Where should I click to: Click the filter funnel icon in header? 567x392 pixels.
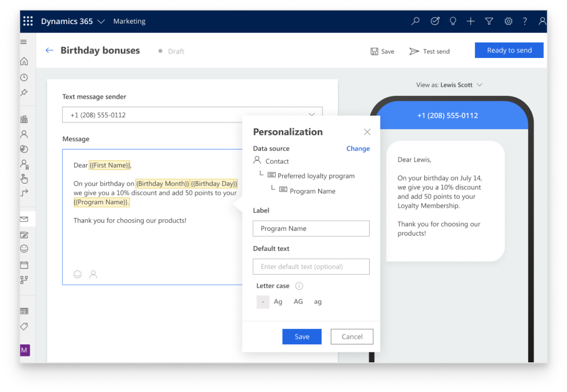pyautogui.click(x=489, y=21)
